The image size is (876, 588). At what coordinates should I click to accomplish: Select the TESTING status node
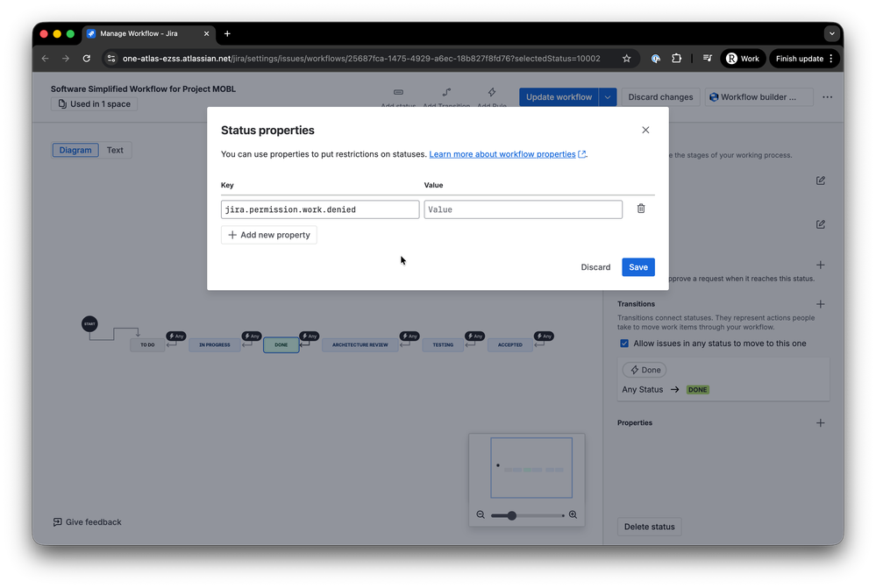[443, 345]
